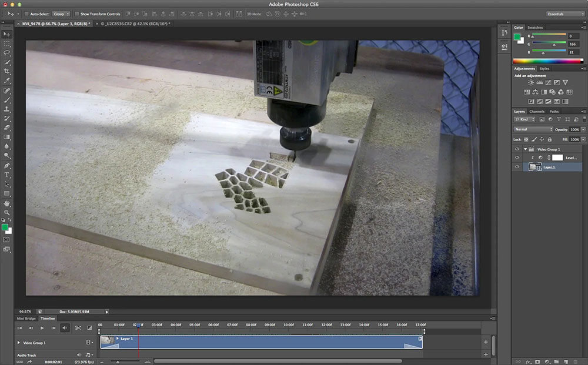This screenshot has height=365, width=588.
Task: Select the Horizontal Type tool
Action: pyautogui.click(x=6, y=175)
